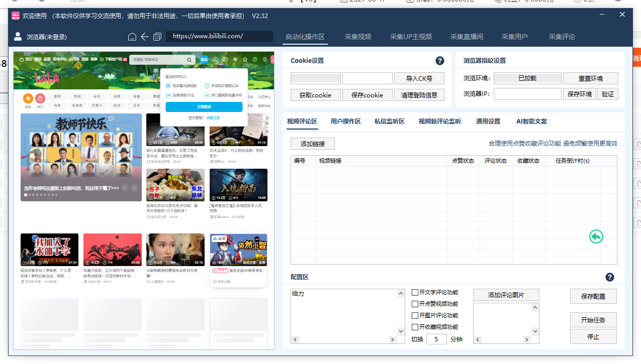This screenshot has height=364, width=641.
Task: Click the 保存配置 button
Action: [593, 296]
